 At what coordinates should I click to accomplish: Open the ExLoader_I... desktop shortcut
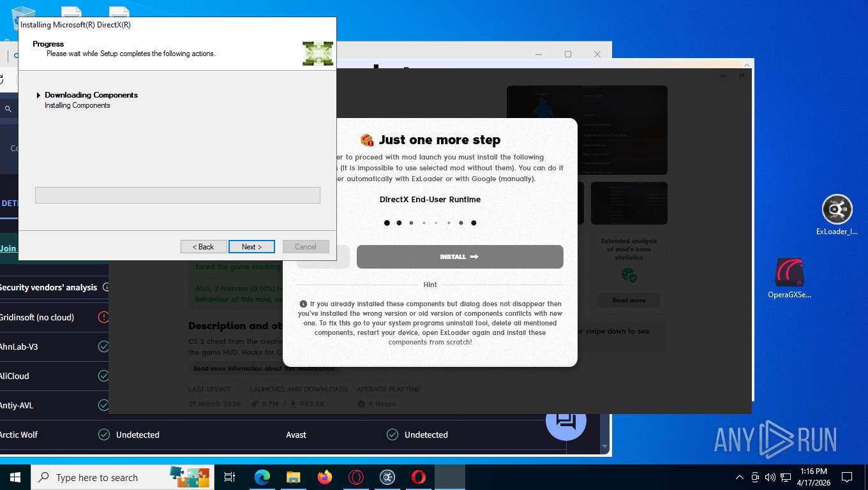click(837, 215)
